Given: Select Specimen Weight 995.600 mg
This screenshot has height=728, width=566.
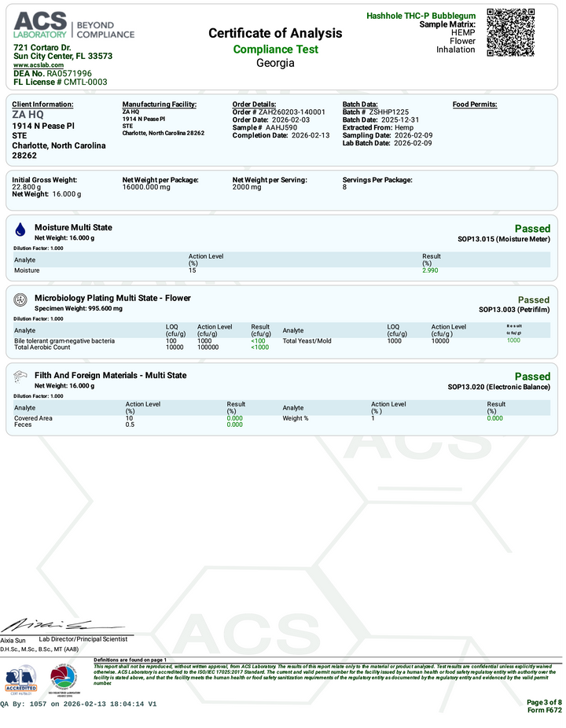Looking at the screenshot, I should [x=79, y=308].
